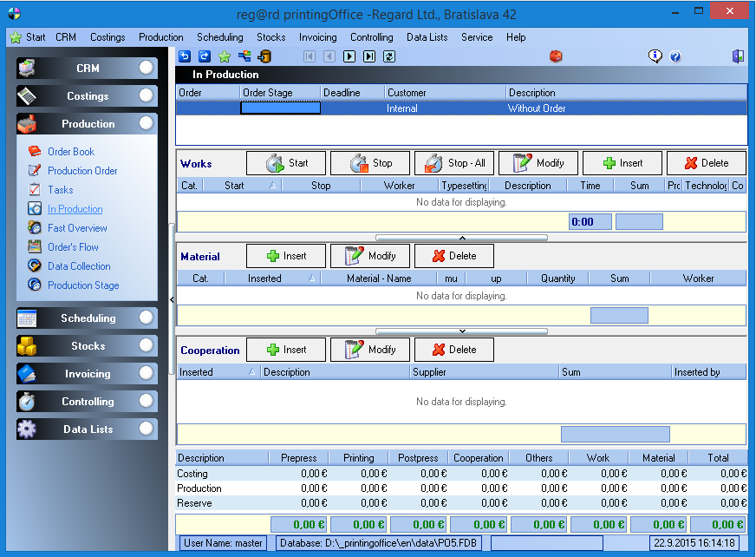Toggle the round button on Invoicing panel
Screen dimensions: 756x557
147,373
